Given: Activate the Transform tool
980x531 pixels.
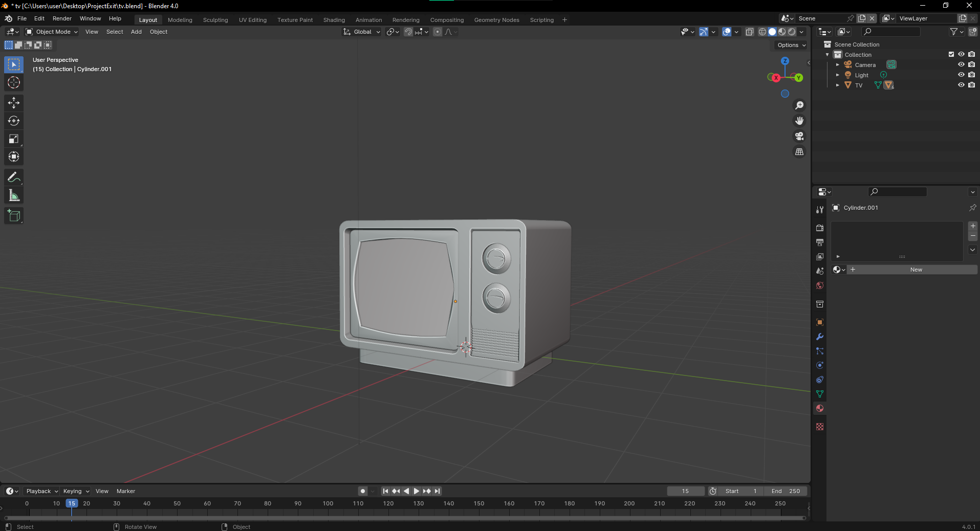Looking at the screenshot, I should (14, 157).
